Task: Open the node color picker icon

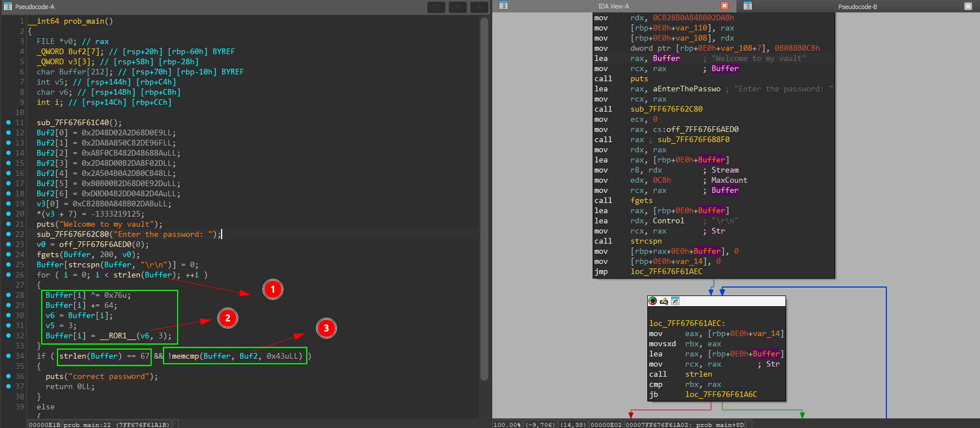Action: click(x=653, y=301)
